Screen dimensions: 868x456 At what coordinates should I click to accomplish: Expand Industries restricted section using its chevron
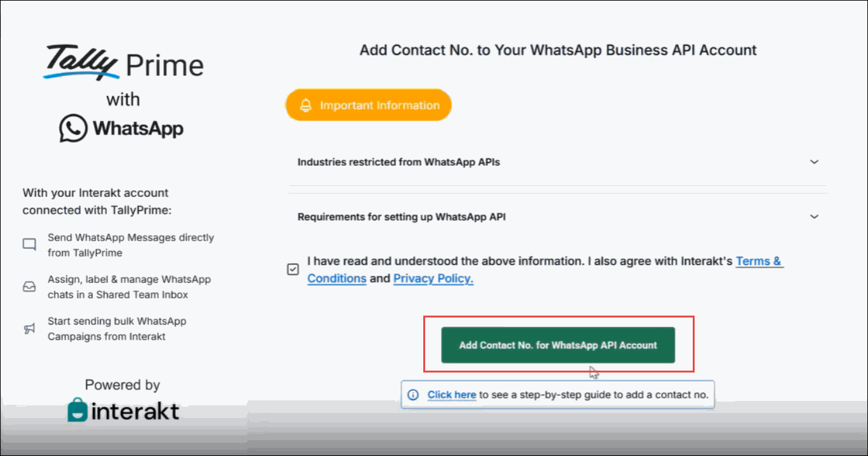814,162
